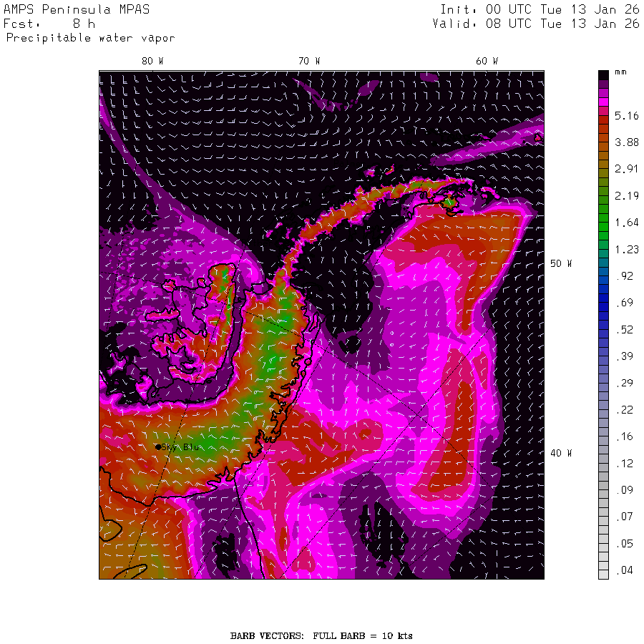
Task: Click the 5.16 value on the color scale
Action: 626,115
